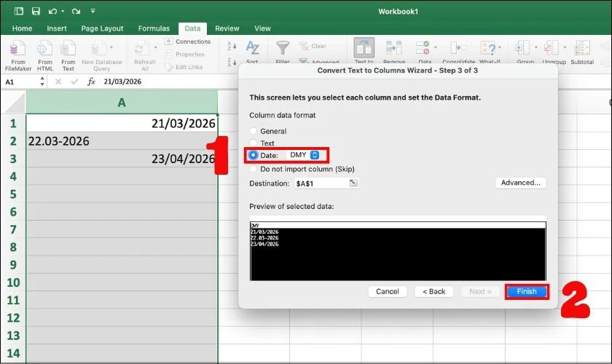This screenshot has width=612, height=364.
Task: Click the From Text import icon
Action: tap(68, 49)
